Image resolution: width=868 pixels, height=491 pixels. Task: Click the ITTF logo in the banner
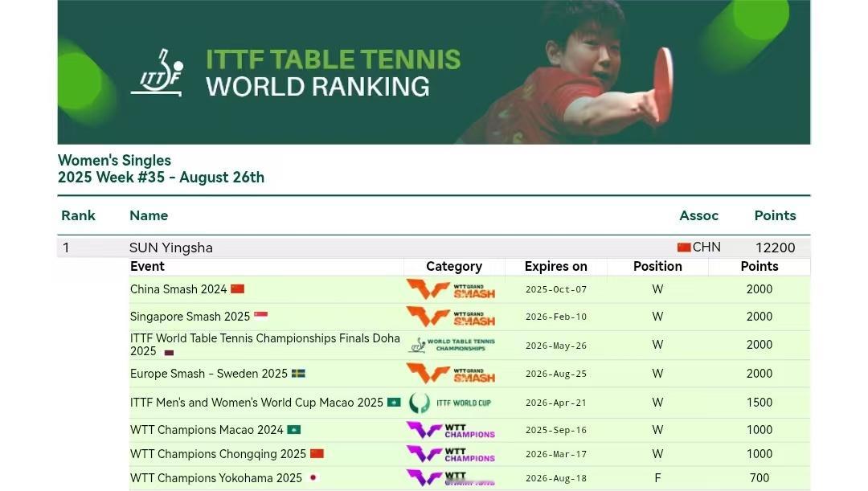[158, 72]
